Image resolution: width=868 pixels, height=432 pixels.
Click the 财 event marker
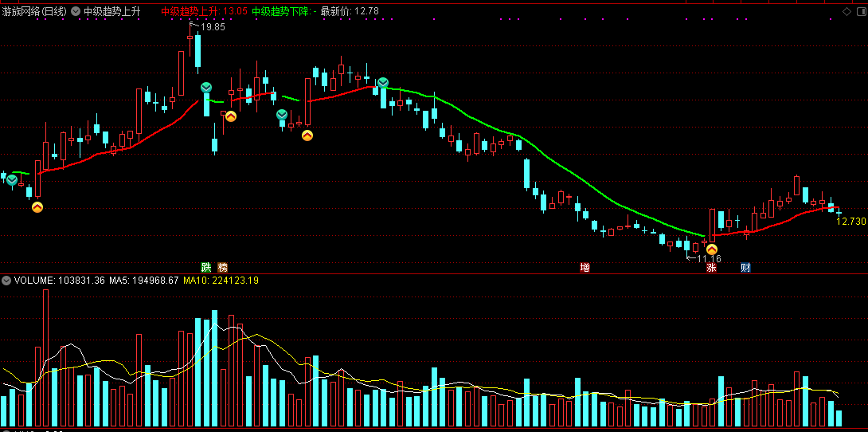point(745,268)
